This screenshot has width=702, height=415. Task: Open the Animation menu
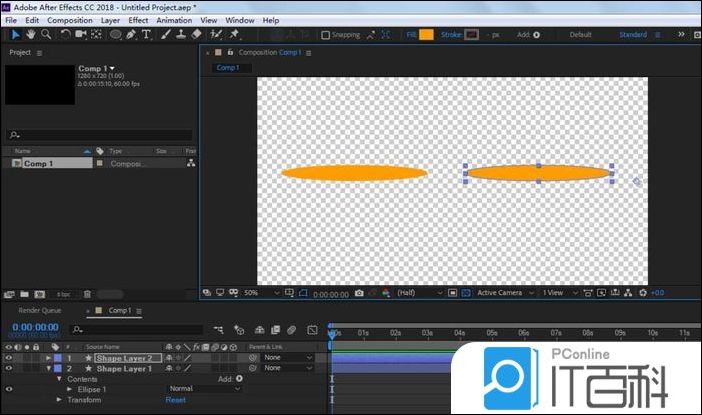click(x=174, y=20)
